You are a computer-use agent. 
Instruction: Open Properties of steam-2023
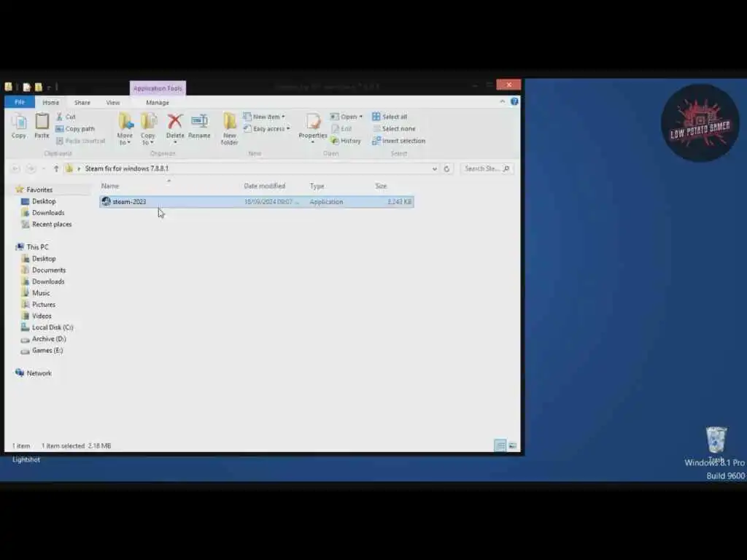tap(312, 127)
